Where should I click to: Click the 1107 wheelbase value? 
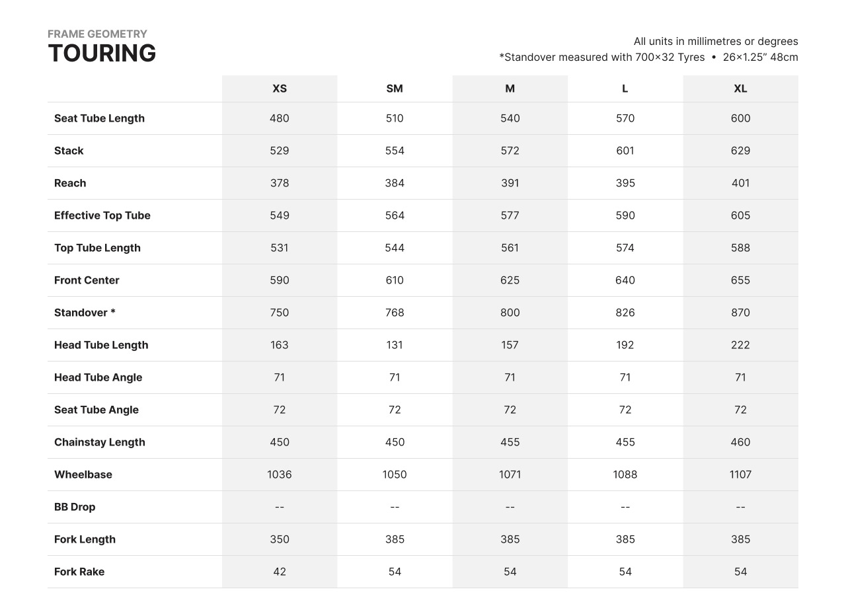(x=740, y=475)
